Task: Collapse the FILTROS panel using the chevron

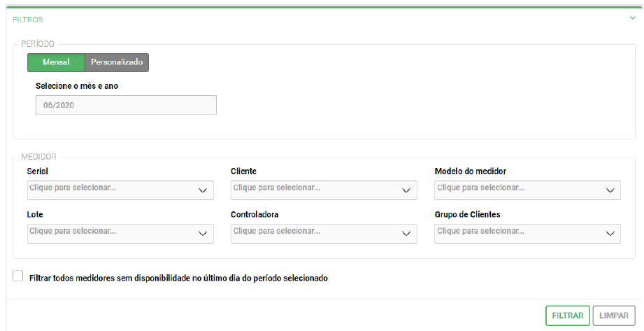Action: point(632,19)
